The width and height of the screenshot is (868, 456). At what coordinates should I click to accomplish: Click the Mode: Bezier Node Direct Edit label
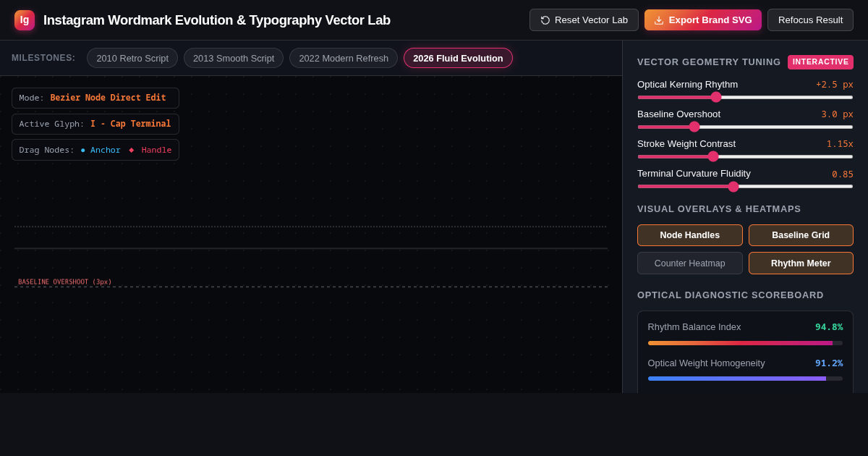pyautogui.click(x=95, y=98)
